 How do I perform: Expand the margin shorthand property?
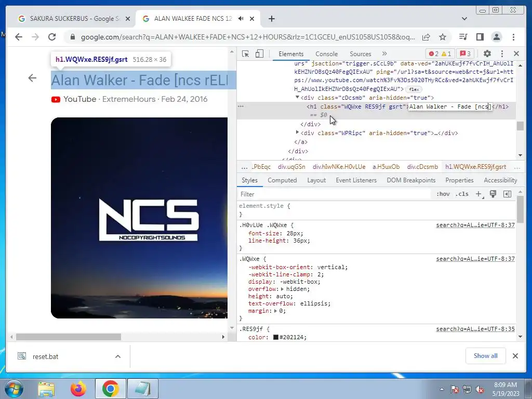point(275,311)
